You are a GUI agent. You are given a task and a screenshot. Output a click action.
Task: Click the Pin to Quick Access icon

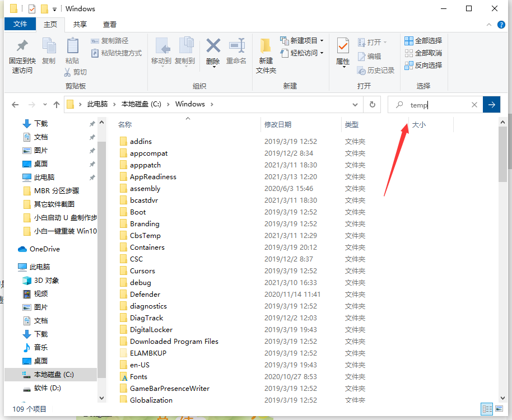click(22, 46)
